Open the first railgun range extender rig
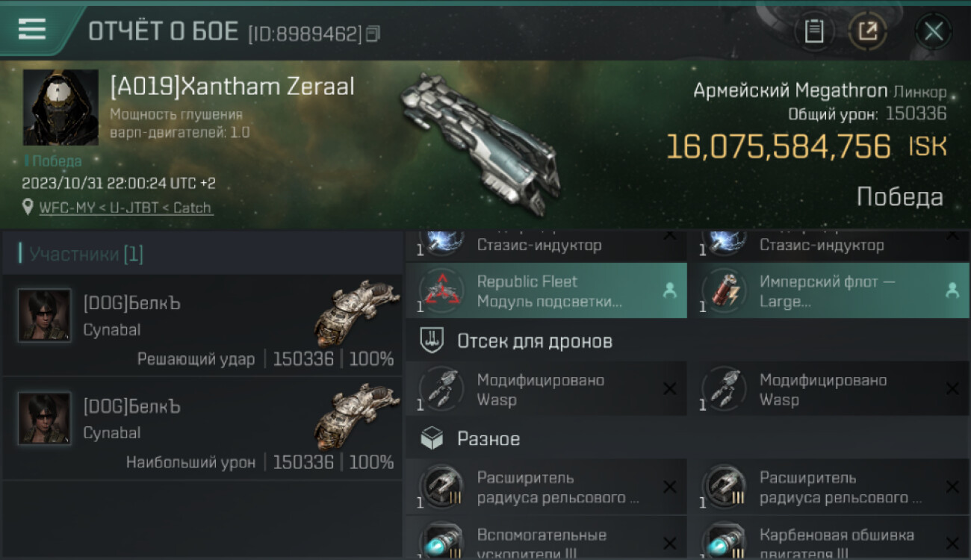 [546, 487]
